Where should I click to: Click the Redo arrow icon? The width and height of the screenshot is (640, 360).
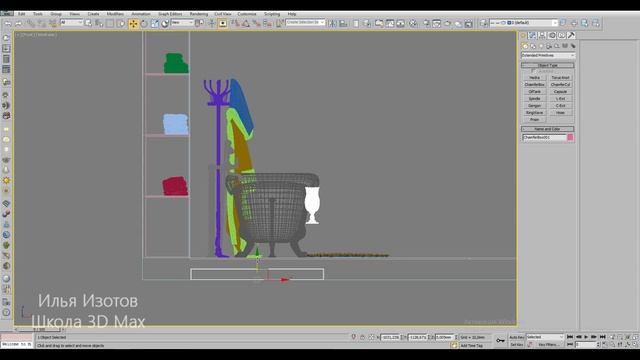point(19,23)
